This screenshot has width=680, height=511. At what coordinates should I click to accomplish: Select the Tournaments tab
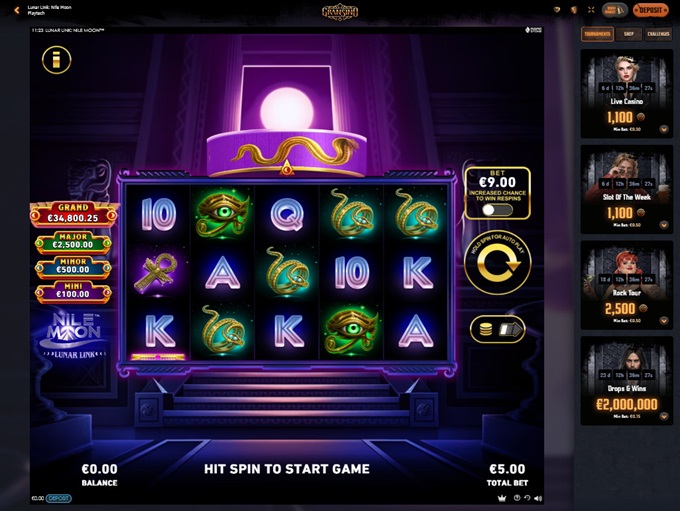pyautogui.click(x=597, y=34)
